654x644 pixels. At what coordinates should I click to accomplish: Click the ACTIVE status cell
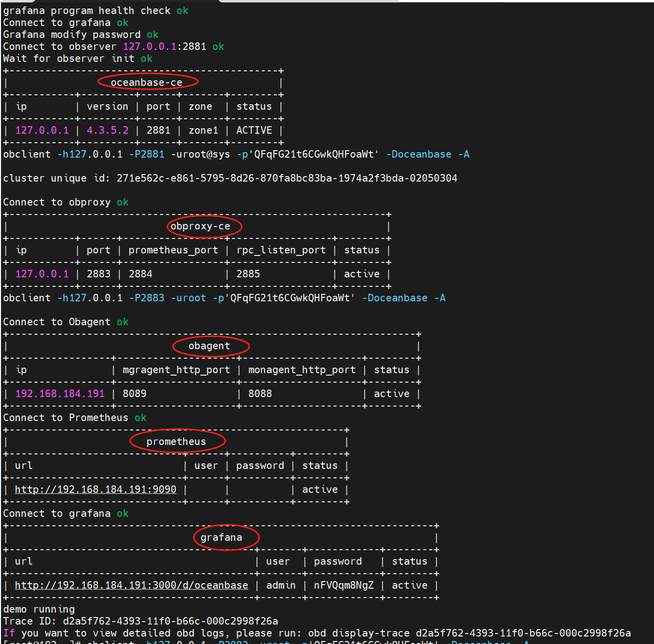254,130
